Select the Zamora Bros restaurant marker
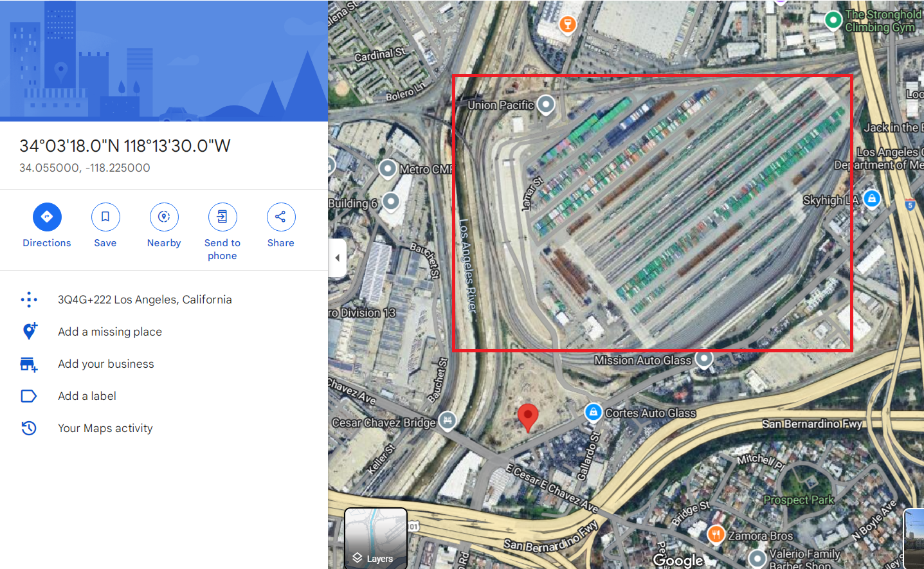The width and height of the screenshot is (924, 569). pyautogui.click(x=716, y=534)
